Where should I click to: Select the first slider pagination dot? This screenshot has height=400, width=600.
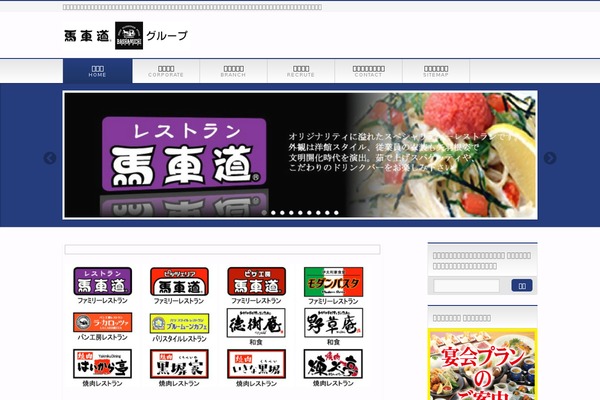264,213
